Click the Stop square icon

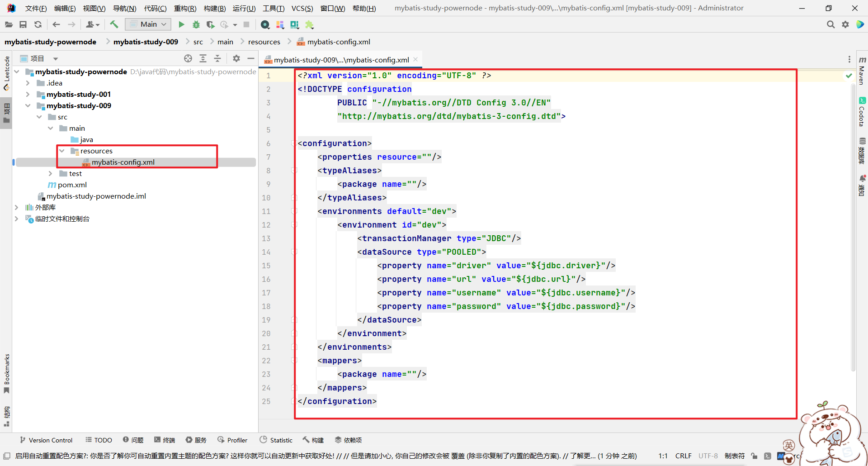pyautogui.click(x=246, y=24)
